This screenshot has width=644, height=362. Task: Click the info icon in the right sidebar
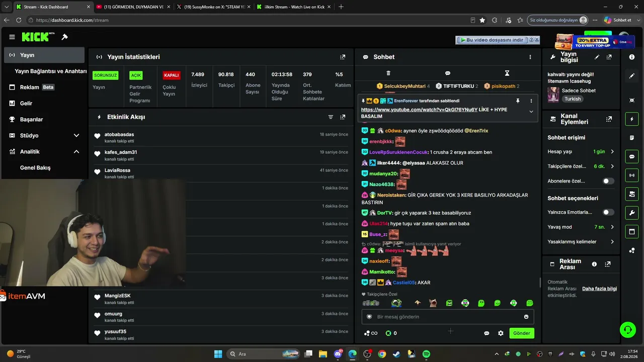click(632, 57)
